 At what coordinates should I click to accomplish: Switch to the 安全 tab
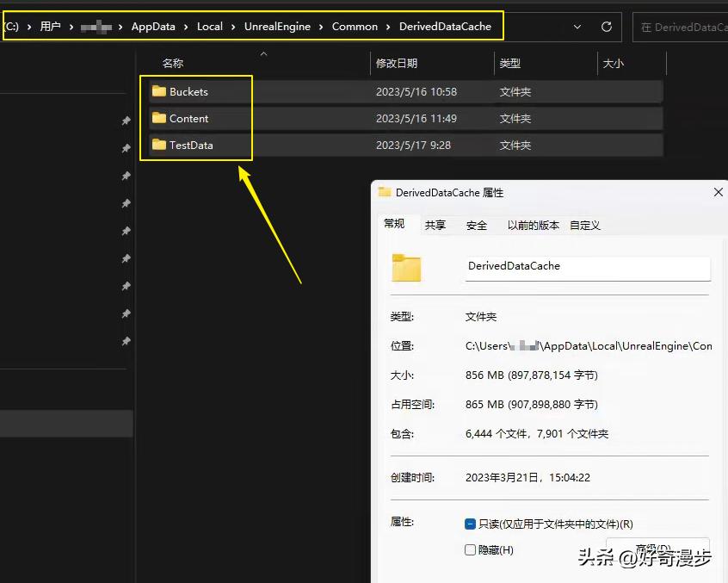[x=477, y=225]
